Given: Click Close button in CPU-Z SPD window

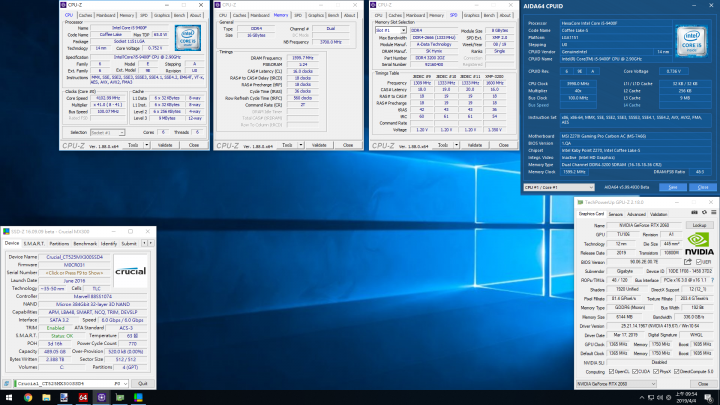Looking at the screenshot, I should (504, 145).
